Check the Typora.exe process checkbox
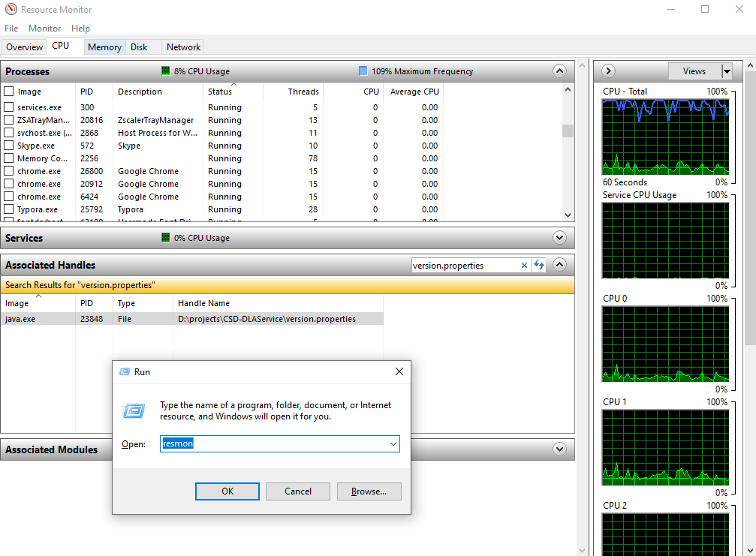 (9, 209)
